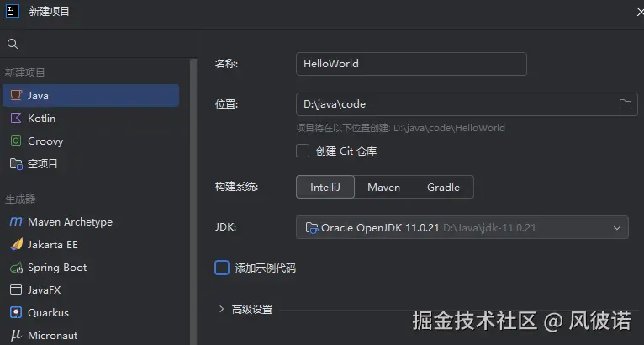644x345 pixels.
Task: Click the 位置 field with D:\java\code
Action: (467, 104)
